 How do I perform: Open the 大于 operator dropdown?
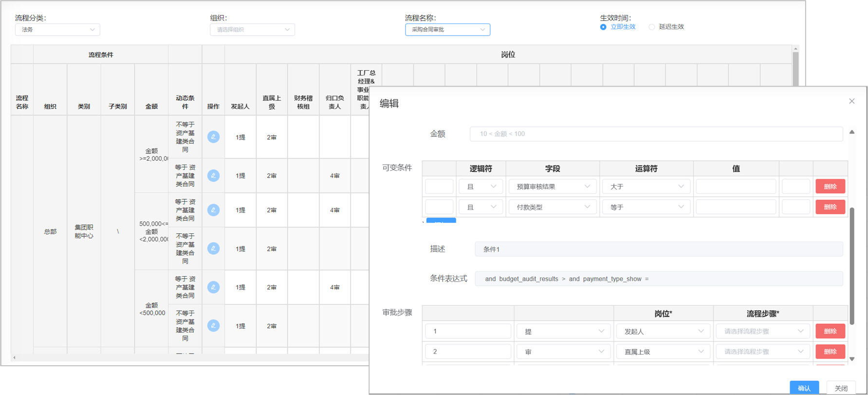[x=646, y=187]
